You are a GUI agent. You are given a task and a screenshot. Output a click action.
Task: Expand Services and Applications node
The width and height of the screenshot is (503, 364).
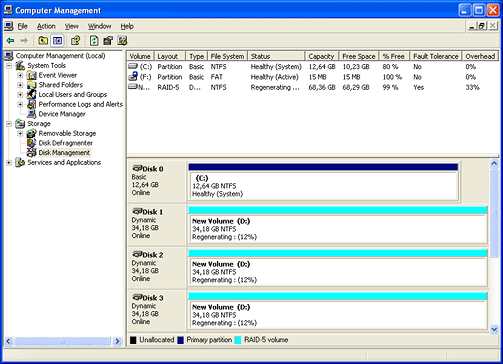[9, 163]
